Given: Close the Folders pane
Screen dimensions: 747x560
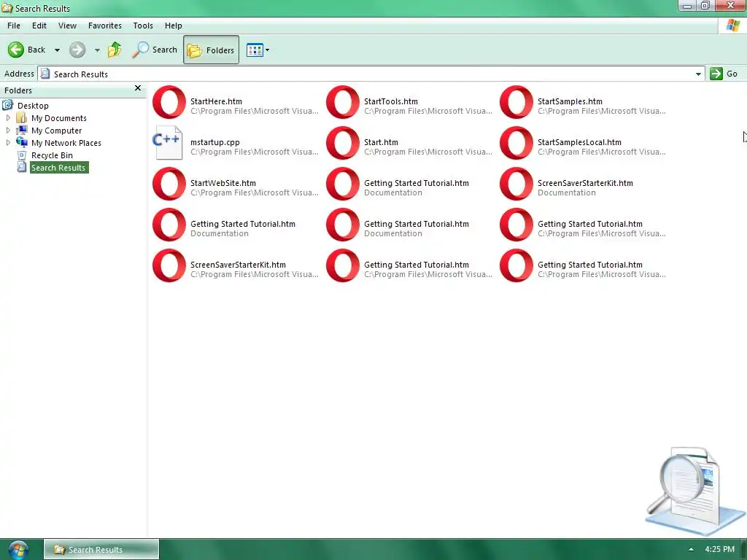Looking at the screenshot, I should click(x=138, y=88).
